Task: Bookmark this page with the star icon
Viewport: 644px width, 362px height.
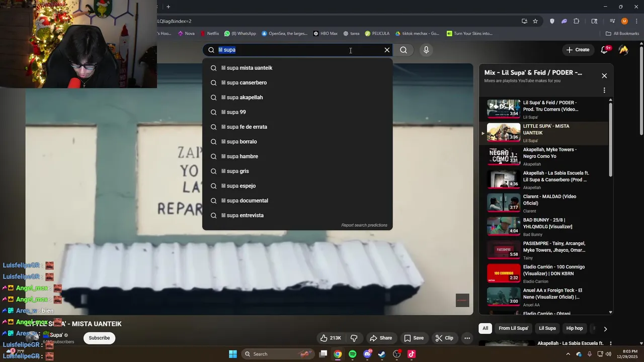Action: (x=535, y=21)
